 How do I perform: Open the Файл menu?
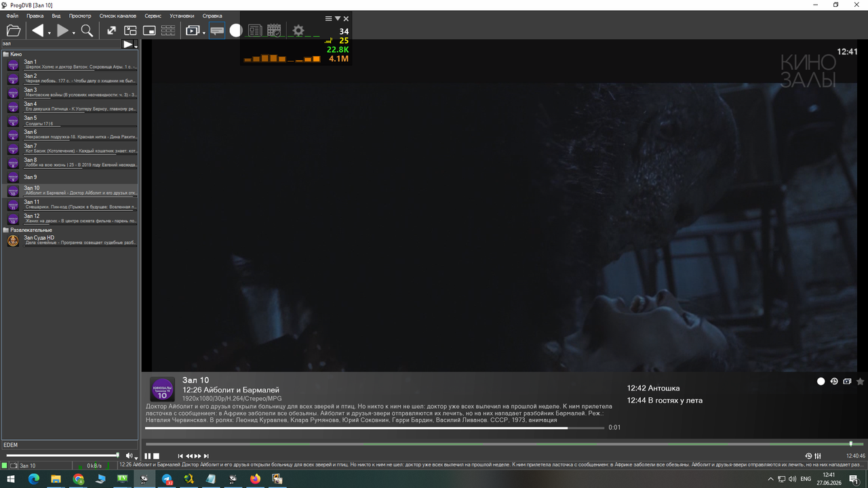coord(12,16)
